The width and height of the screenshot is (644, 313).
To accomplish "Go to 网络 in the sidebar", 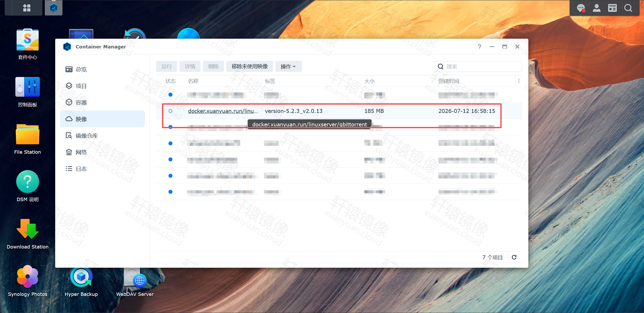I will pos(102,152).
